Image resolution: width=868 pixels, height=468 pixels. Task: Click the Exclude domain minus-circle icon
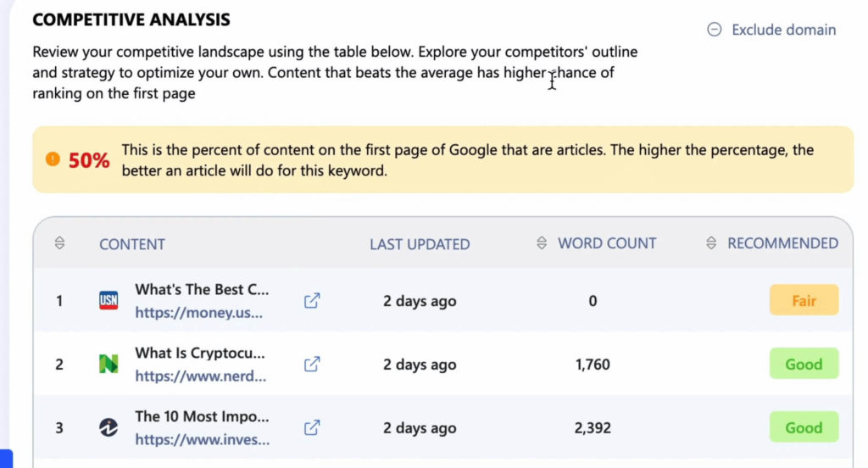point(714,30)
